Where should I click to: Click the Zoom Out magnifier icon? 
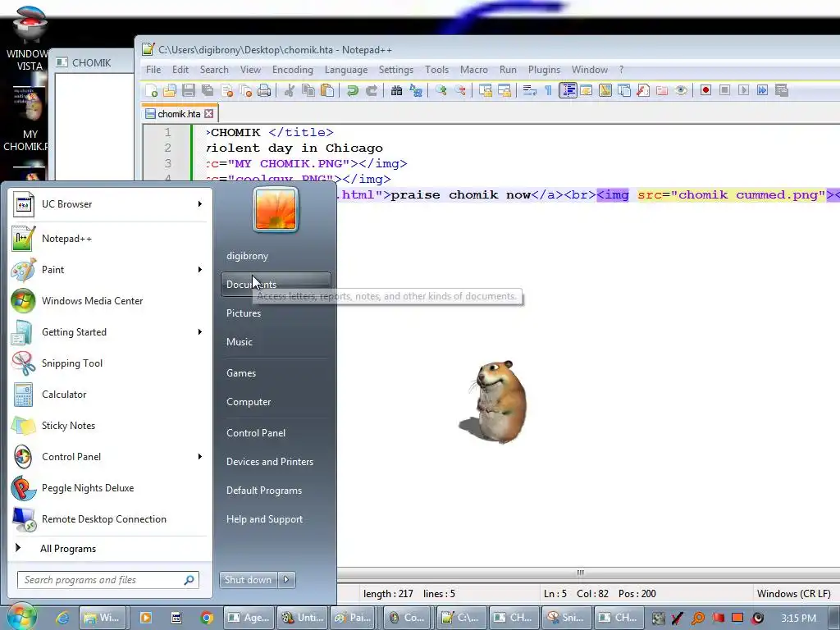pos(459,90)
